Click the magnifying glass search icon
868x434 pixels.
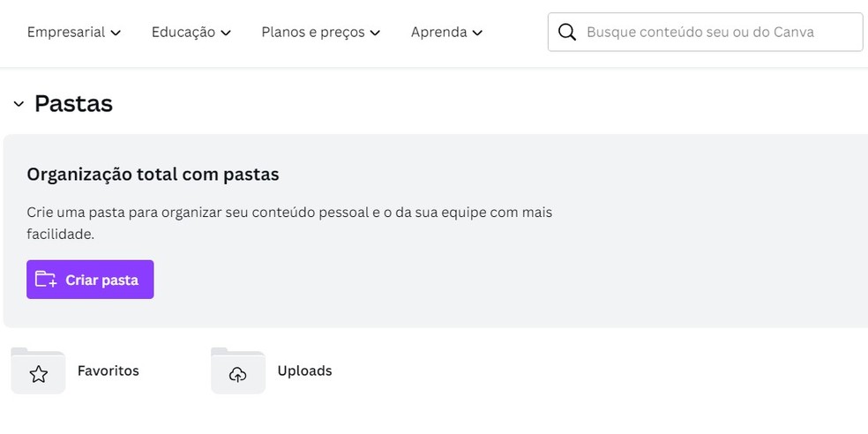point(567,32)
